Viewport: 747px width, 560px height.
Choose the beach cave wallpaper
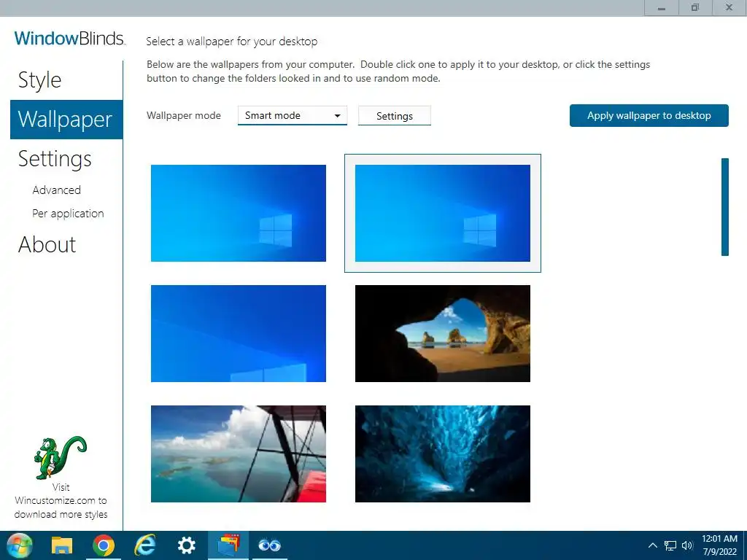(443, 333)
